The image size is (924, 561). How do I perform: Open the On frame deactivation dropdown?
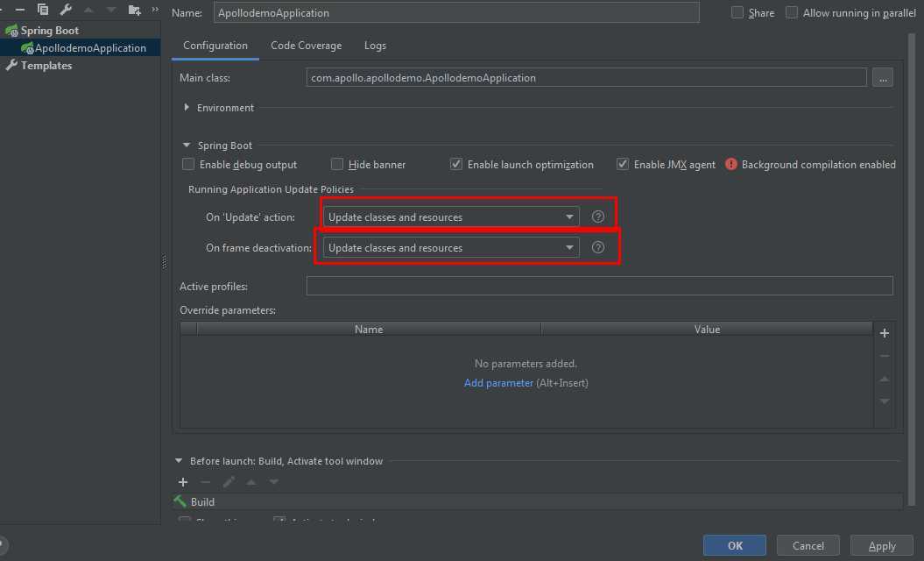[451, 247]
